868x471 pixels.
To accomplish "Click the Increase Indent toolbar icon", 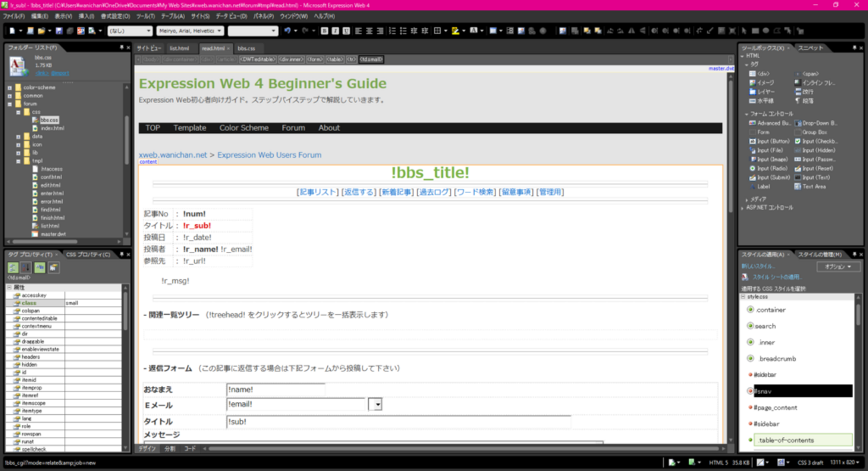I will click(425, 31).
